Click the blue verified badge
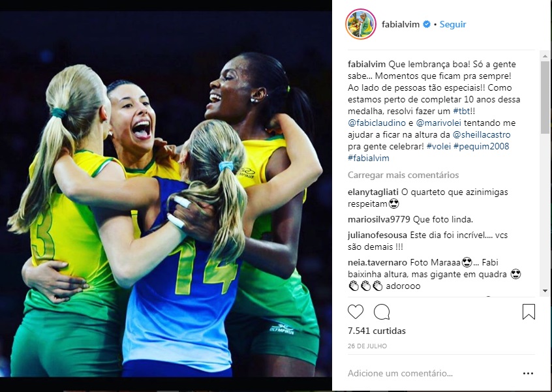Viewport: 552px width, 392px height. 426,24
